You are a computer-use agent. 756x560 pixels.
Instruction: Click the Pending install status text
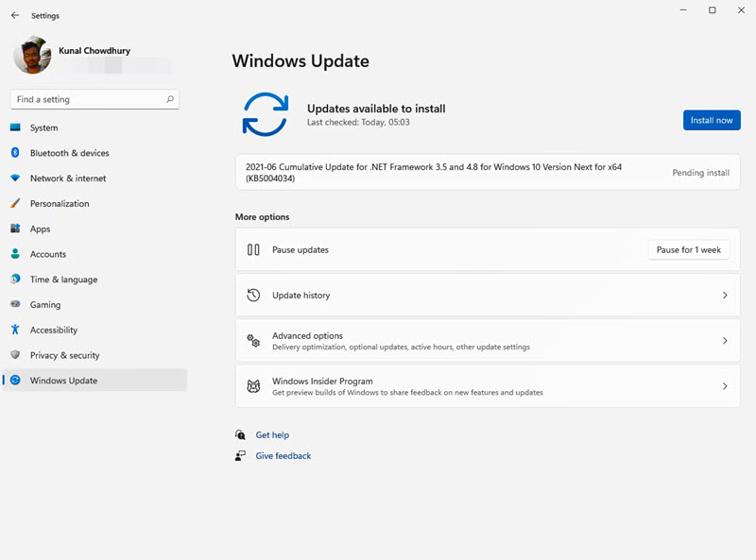pos(700,173)
